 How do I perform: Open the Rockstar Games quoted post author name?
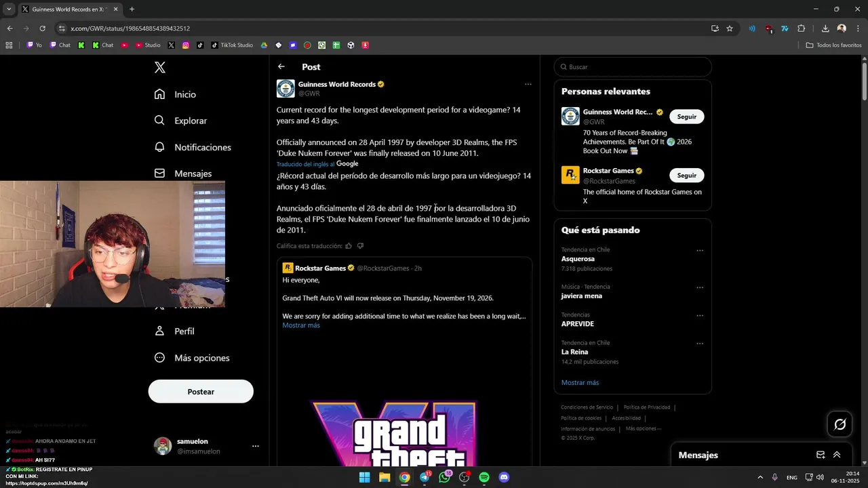coord(320,268)
